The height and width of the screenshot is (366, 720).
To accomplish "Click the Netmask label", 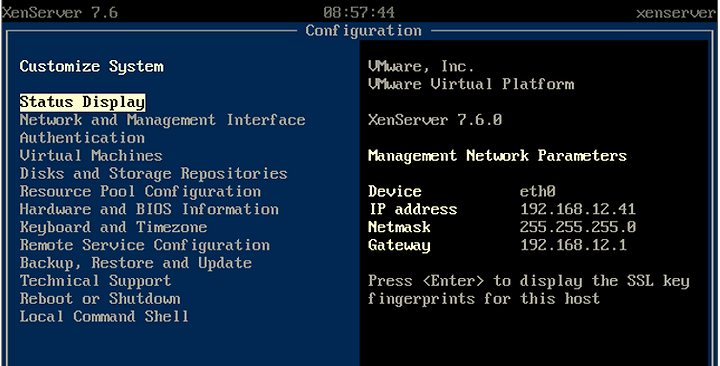I will pos(399,227).
